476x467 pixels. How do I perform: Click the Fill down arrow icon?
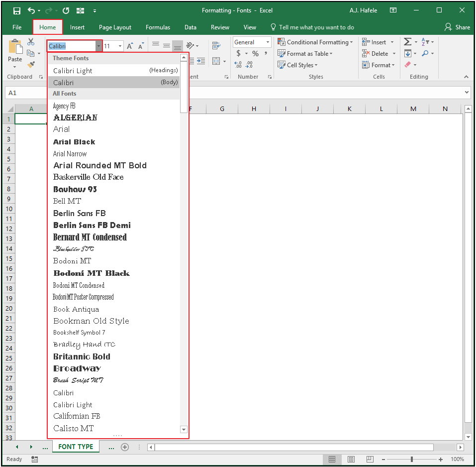408,53
